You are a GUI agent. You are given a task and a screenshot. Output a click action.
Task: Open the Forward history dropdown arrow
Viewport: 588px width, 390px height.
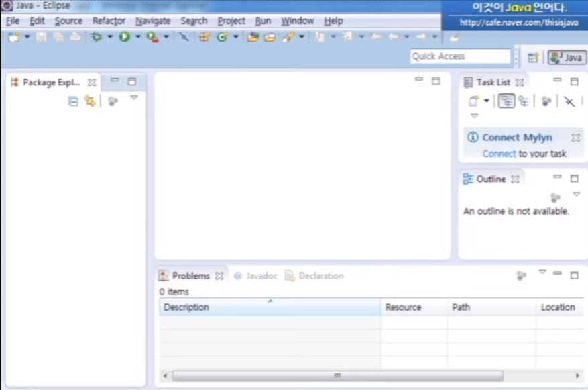point(434,37)
